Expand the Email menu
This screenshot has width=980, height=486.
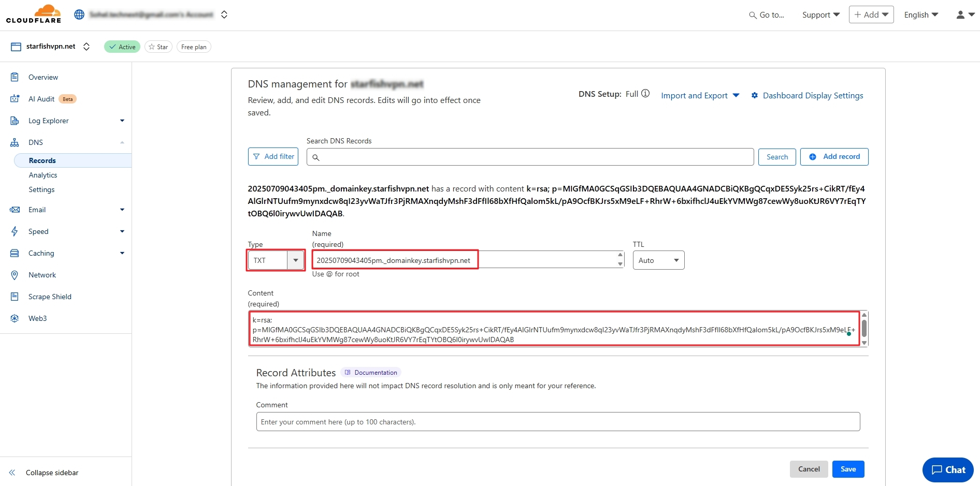pos(122,210)
